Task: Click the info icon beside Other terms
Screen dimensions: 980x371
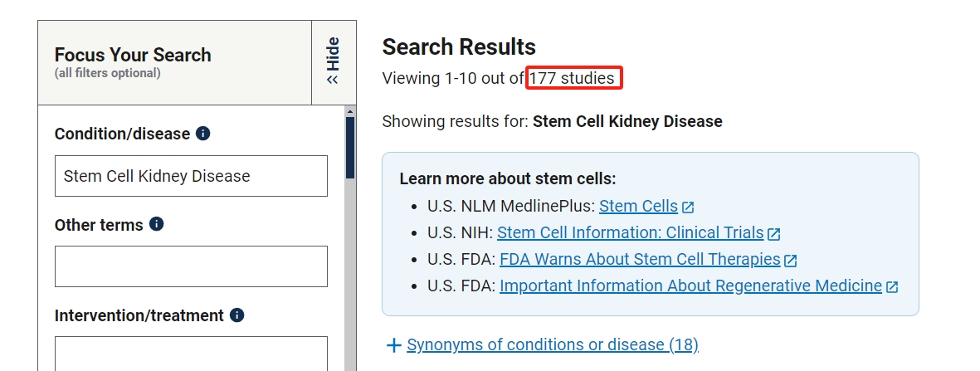Action: [156, 224]
